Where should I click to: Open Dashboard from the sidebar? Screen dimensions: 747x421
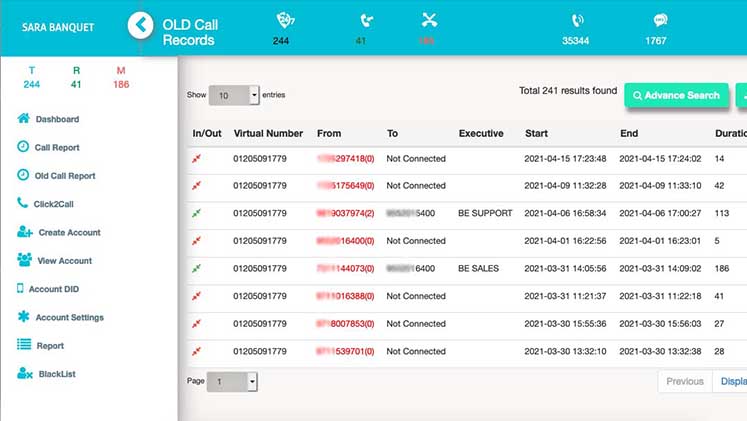click(x=57, y=119)
